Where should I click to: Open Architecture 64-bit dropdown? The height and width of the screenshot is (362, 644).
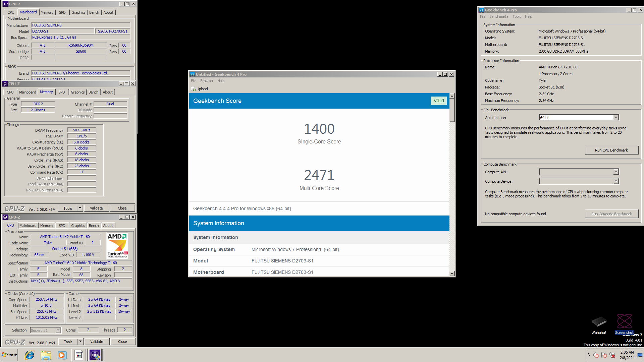pos(616,118)
